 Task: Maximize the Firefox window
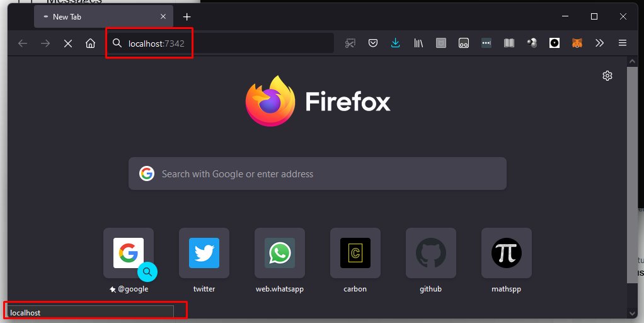click(x=594, y=16)
